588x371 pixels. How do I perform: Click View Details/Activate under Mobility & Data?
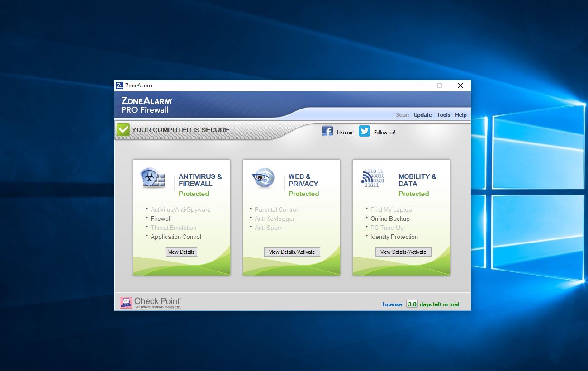point(403,252)
